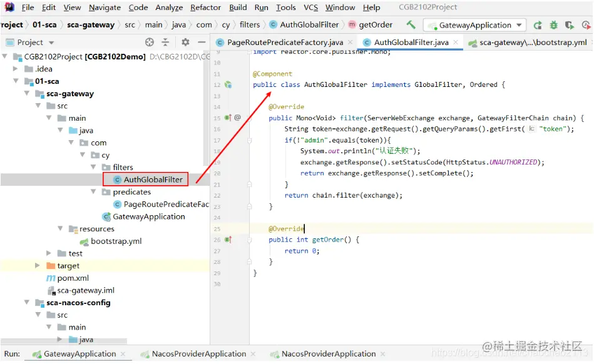
Task: Expand the .idea folder
Action: pyautogui.click(x=16, y=69)
